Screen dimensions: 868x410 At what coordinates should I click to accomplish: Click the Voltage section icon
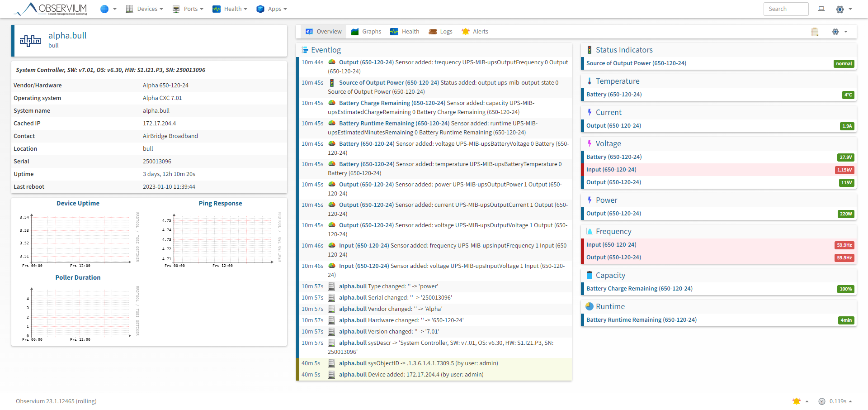(590, 143)
